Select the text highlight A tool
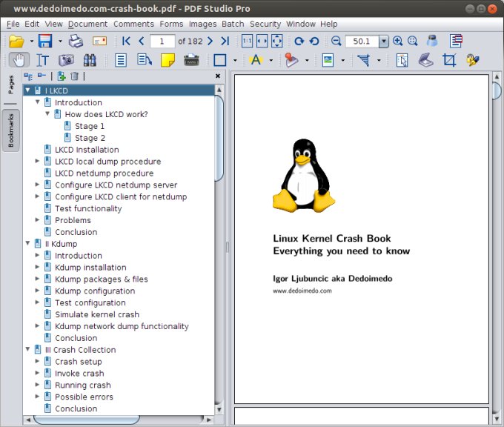Image resolution: width=504 pixels, height=427 pixels. [x=256, y=60]
